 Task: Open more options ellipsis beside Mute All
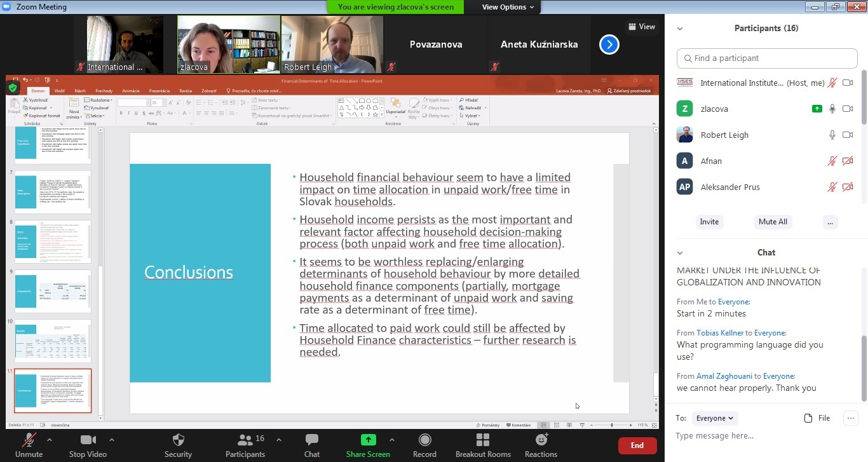829,222
